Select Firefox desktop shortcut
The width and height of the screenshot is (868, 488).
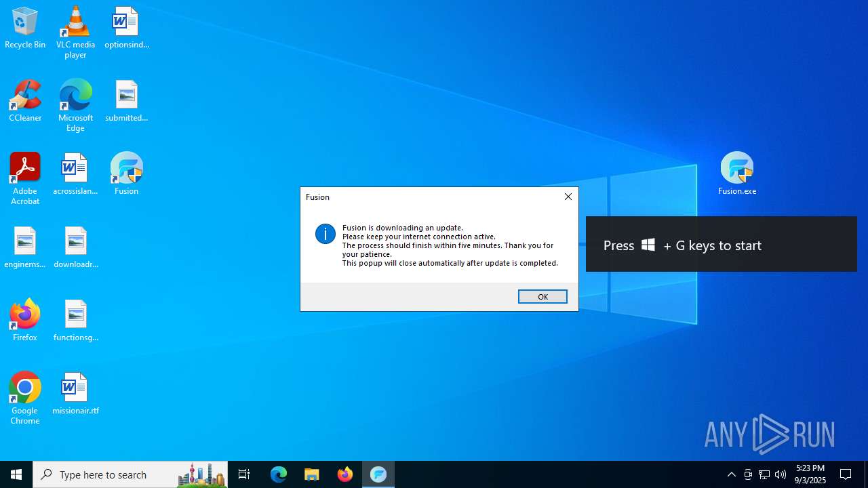pos(25,321)
